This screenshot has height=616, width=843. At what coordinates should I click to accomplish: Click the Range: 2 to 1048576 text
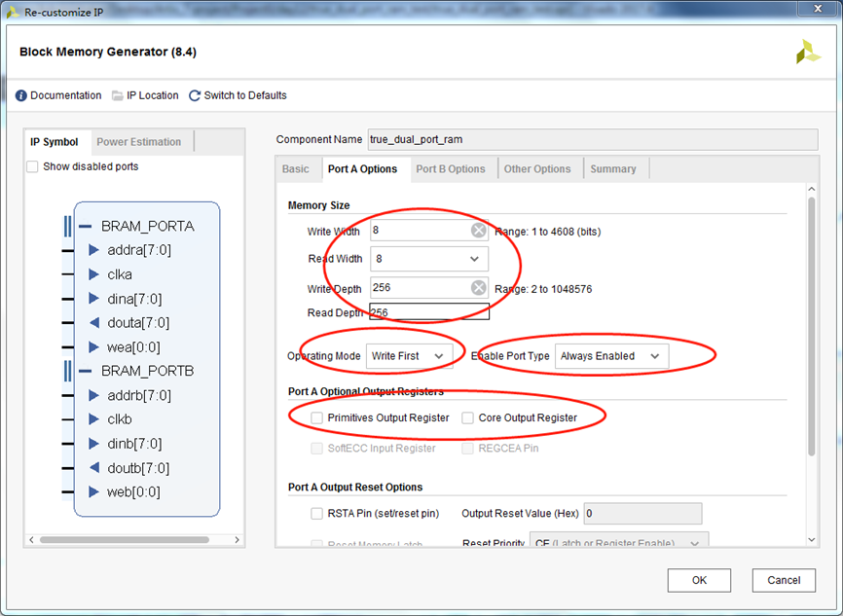[x=543, y=289]
